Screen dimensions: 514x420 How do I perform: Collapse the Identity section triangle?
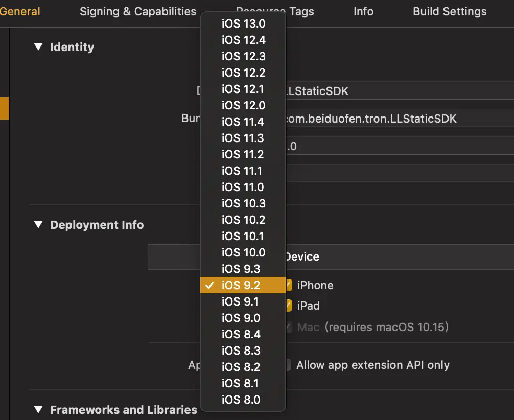[38, 47]
